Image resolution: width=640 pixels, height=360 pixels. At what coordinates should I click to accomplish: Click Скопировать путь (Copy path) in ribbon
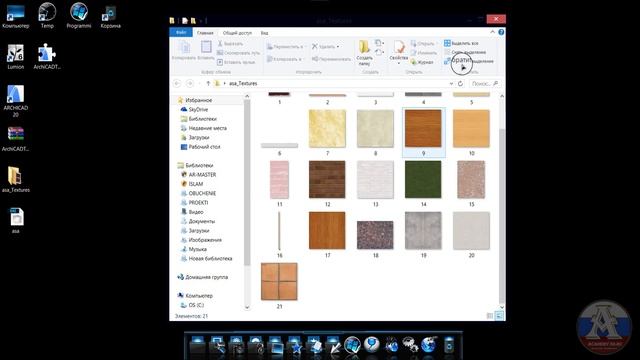pos(238,53)
